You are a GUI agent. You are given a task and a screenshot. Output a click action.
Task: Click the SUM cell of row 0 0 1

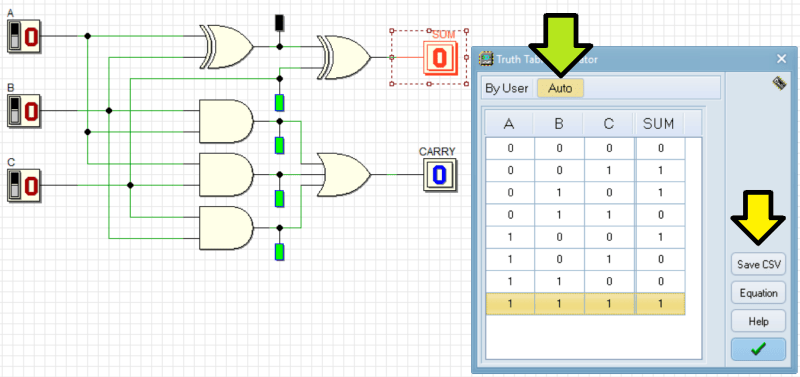[660, 170]
